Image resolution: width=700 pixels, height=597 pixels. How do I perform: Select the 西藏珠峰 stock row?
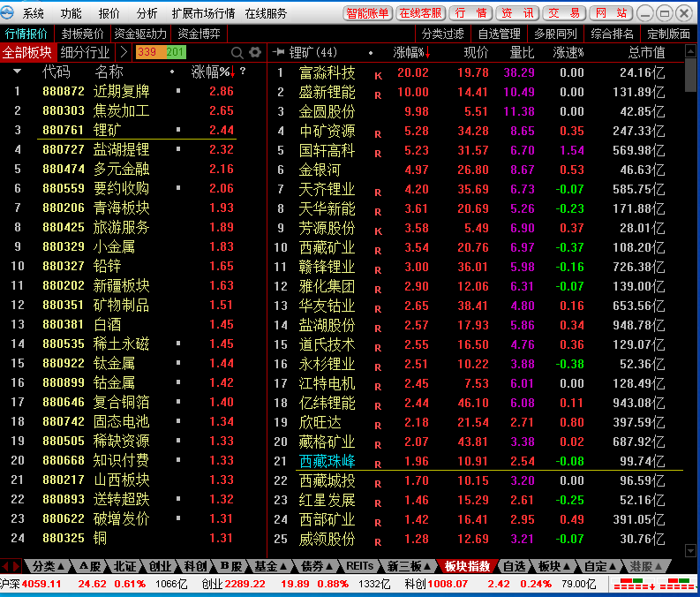[476, 461]
